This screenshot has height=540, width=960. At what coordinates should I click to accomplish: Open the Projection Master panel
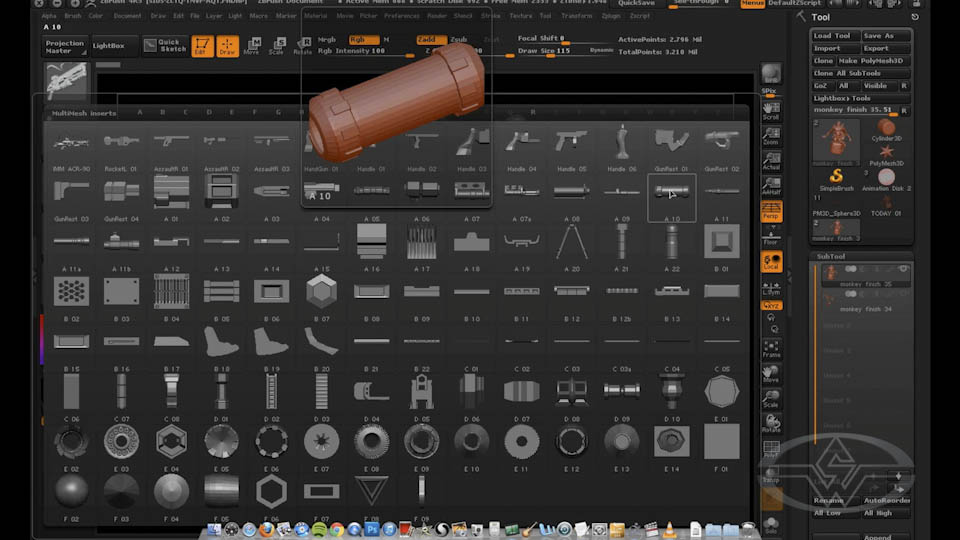click(65, 47)
